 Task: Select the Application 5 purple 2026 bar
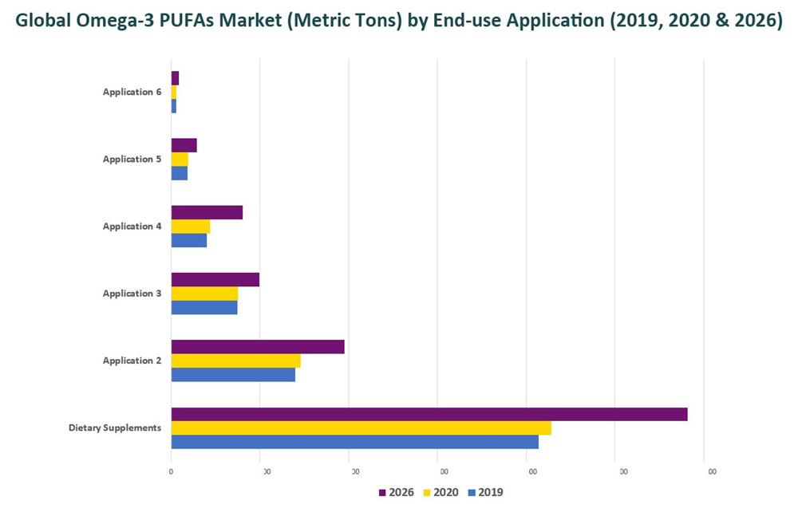click(184, 145)
